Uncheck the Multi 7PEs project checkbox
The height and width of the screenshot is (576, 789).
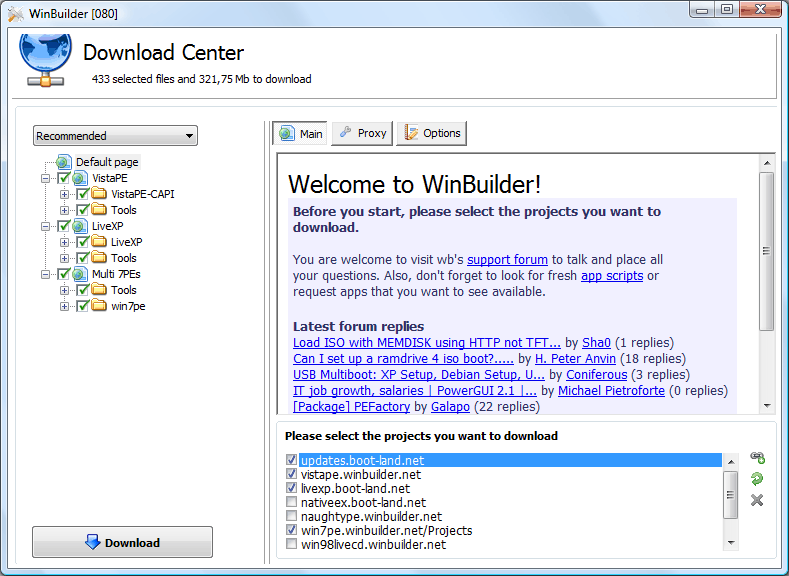(x=64, y=274)
